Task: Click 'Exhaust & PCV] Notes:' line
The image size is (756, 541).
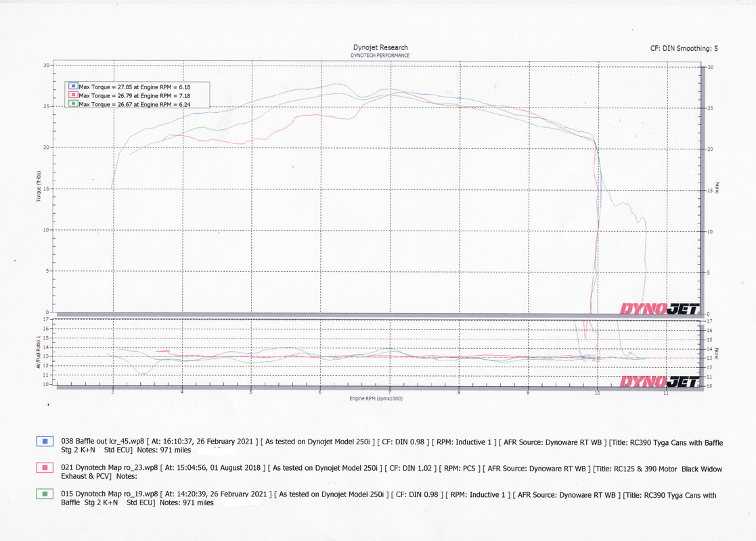Action: tap(99, 477)
